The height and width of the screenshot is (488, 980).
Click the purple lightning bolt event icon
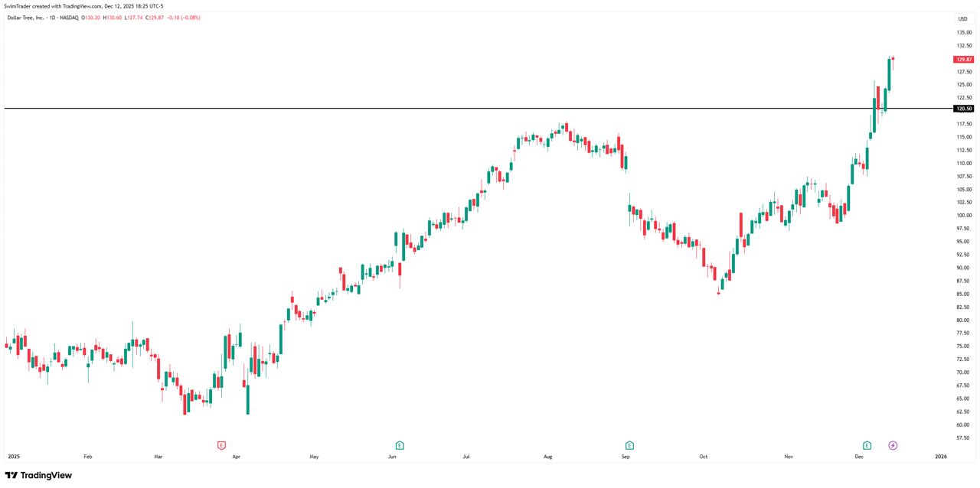coord(893,445)
